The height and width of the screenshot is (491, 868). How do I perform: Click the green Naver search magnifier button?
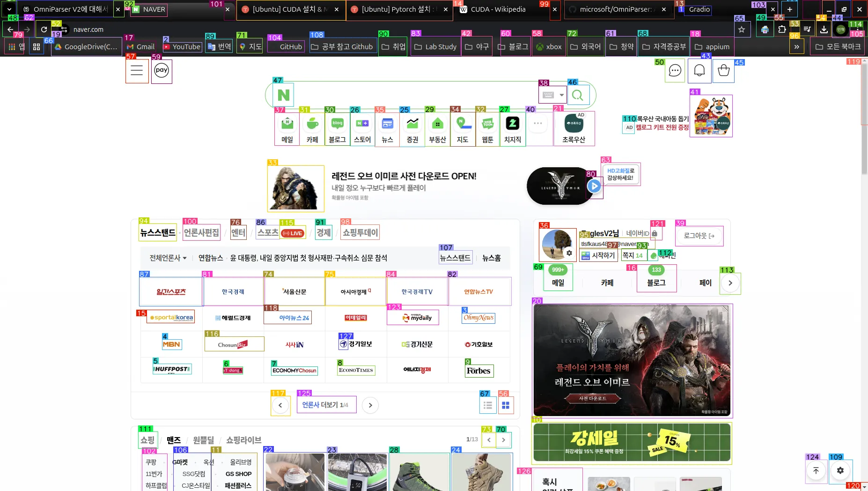[x=578, y=95]
